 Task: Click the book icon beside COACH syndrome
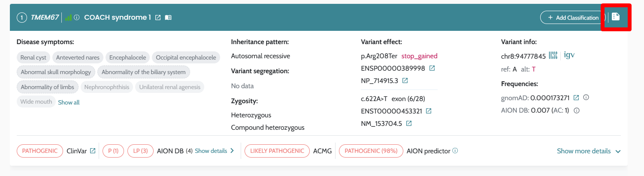168,18
